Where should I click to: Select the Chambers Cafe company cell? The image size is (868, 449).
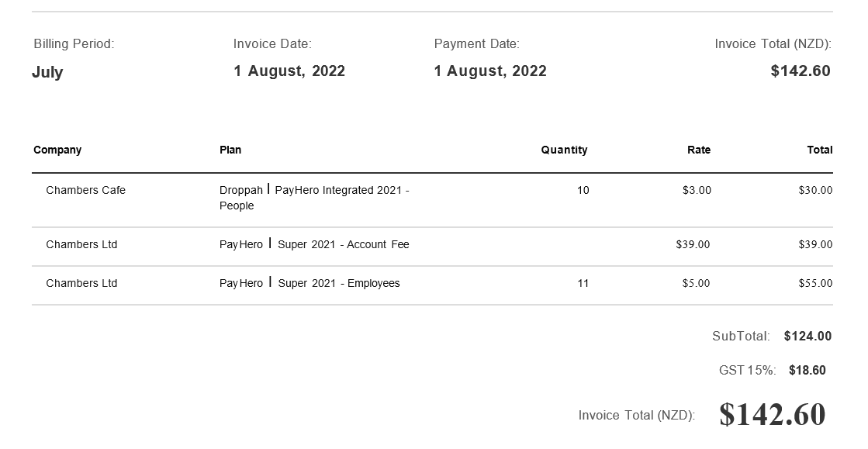(x=86, y=190)
